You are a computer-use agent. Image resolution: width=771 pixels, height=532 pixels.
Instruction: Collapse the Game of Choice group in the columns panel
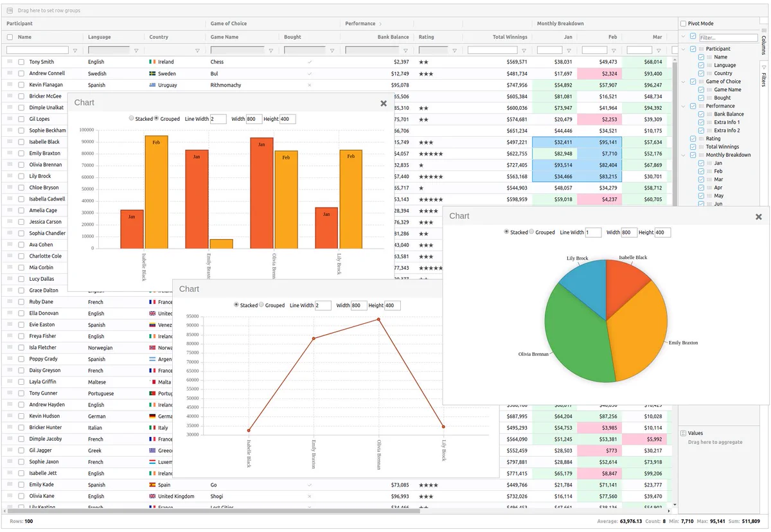tap(684, 82)
